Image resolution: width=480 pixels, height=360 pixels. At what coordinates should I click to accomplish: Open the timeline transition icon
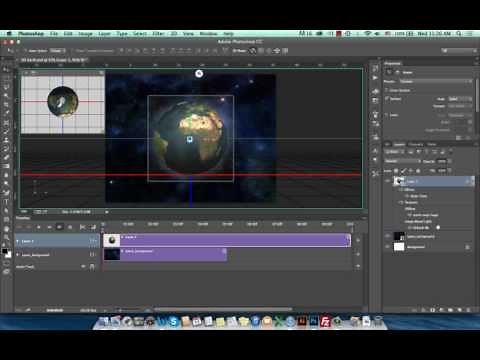pos(93,227)
